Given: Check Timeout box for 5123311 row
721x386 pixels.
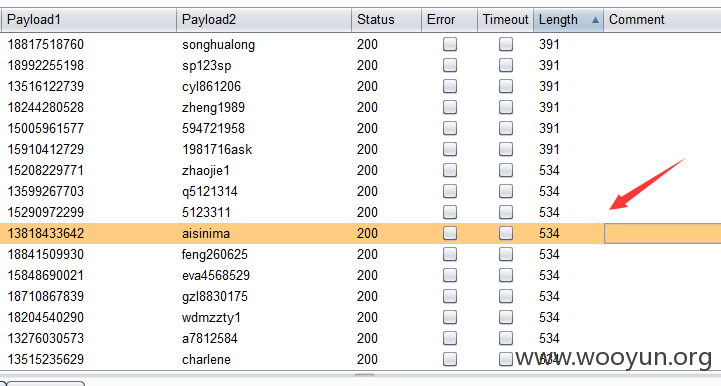Looking at the screenshot, I should click(506, 212).
